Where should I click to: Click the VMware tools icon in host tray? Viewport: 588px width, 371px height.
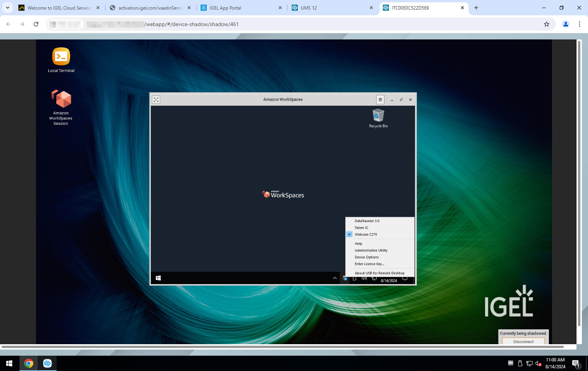511,363
